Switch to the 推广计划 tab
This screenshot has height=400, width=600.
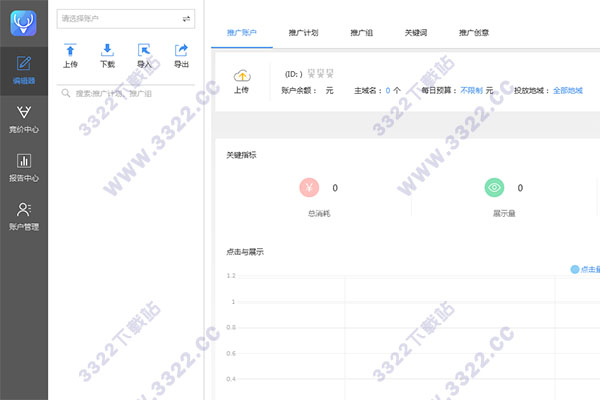click(x=303, y=33)
